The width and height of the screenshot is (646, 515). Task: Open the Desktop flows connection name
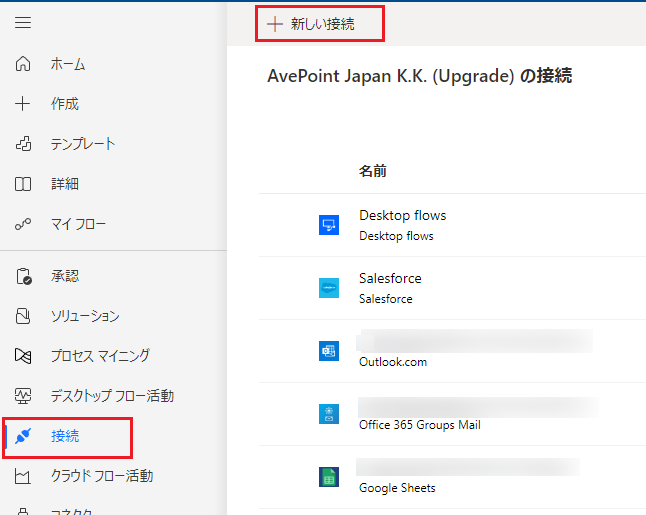tap(403, 215)
